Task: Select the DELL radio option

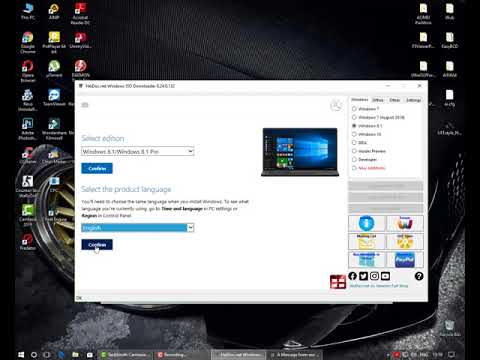Action: point(360,143)
